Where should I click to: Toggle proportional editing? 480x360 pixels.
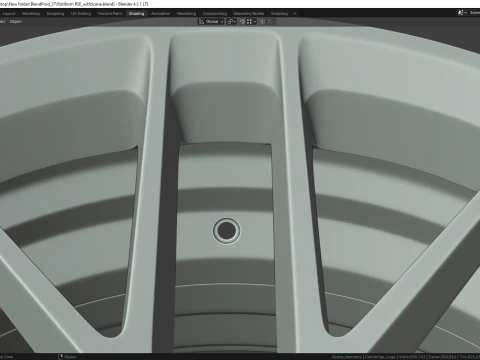(x=262, y=22)
